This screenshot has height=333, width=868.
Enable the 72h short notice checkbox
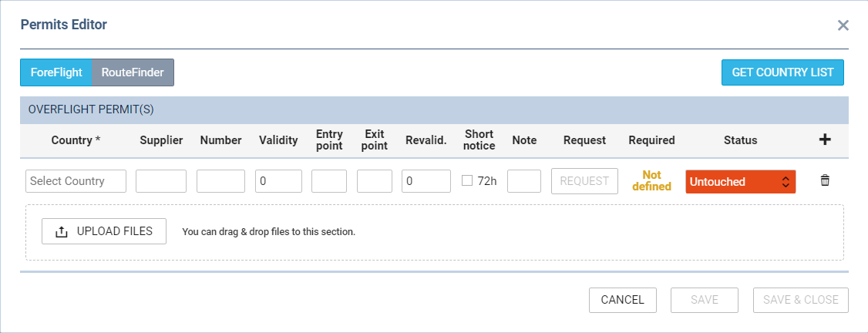point(467,180)
